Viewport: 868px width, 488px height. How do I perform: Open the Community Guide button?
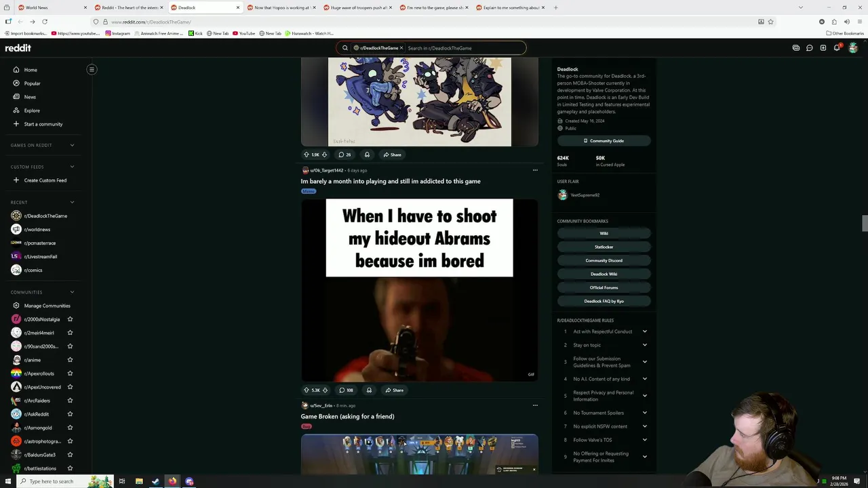pos(604,141)
